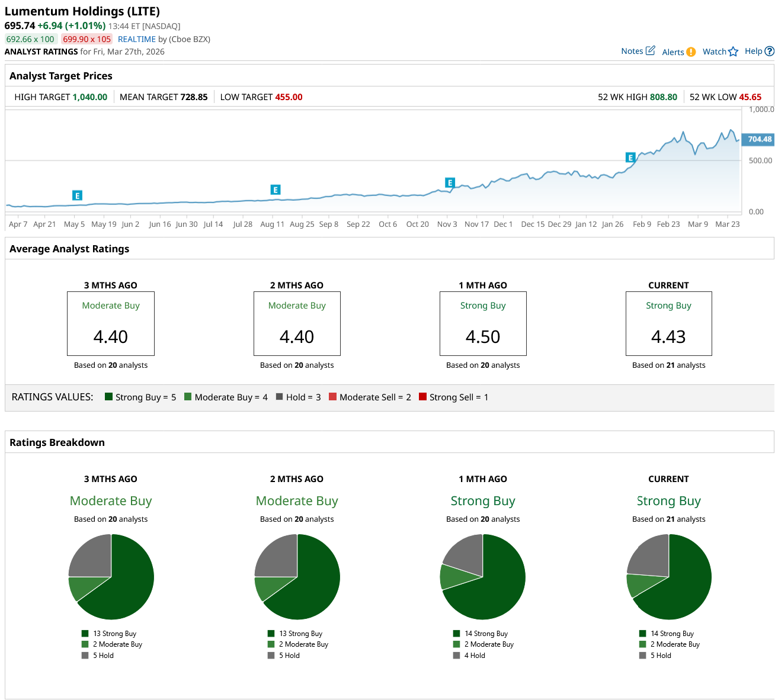Click the earnings marker near Nov 3
The height and width of the screenshot is (700, 775).
450,182
